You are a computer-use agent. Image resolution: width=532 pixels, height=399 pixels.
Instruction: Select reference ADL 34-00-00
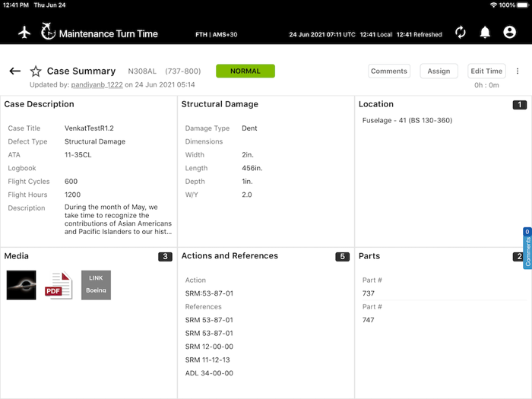click(209, 373)
